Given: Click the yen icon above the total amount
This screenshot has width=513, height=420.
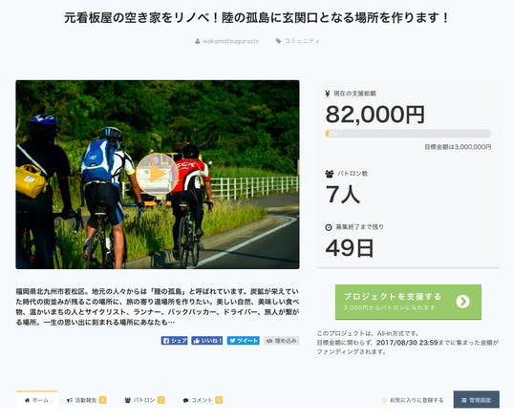Looking at the screenshot, I should (327, 94).
